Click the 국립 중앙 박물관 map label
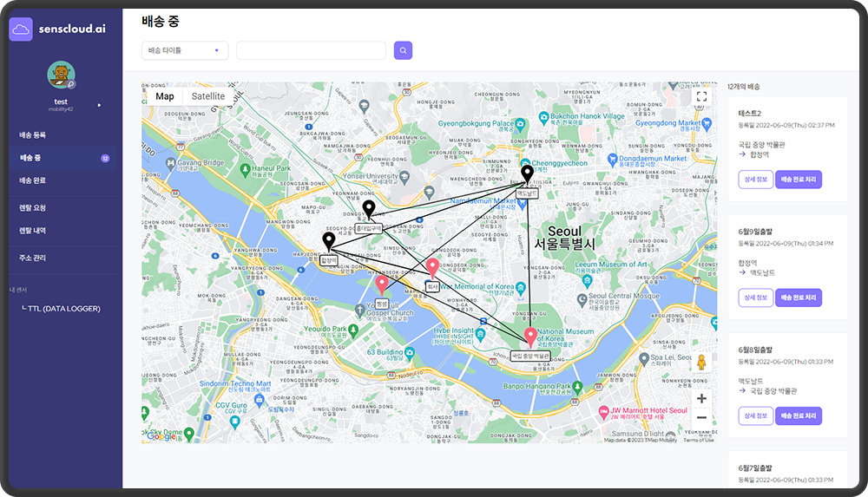 click(x=530, y=356)
